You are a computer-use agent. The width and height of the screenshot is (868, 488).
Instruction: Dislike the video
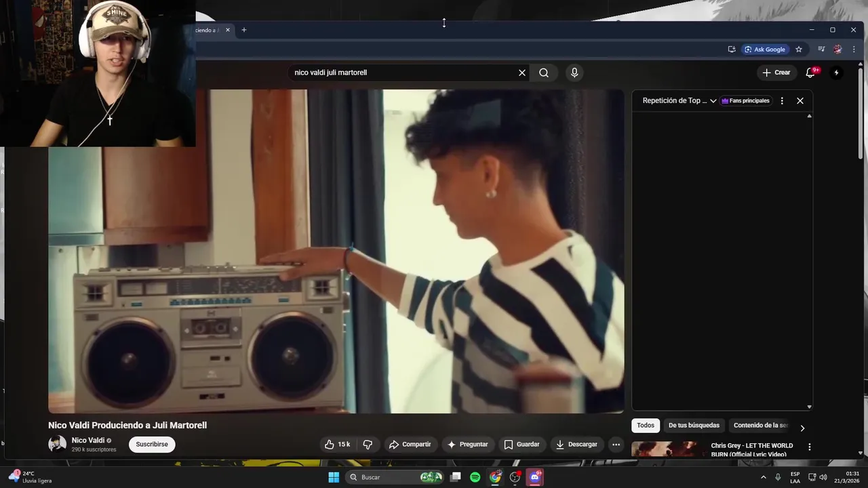click(368, 445)
